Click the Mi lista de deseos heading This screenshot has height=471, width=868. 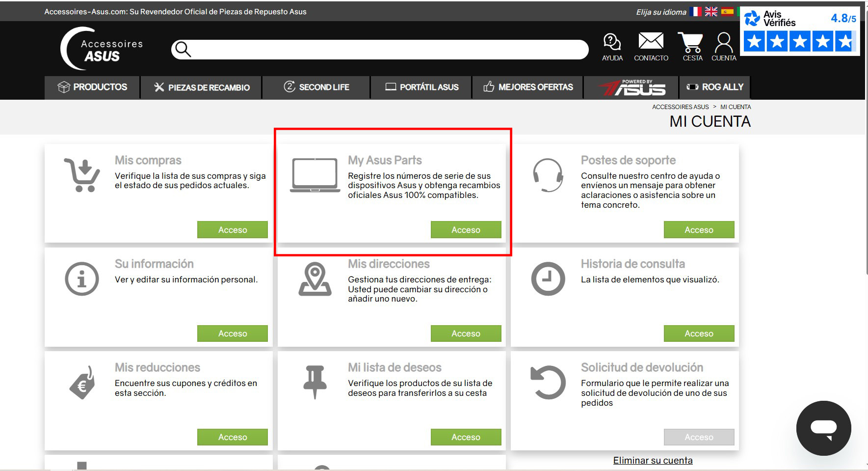(x=395, y=367)
